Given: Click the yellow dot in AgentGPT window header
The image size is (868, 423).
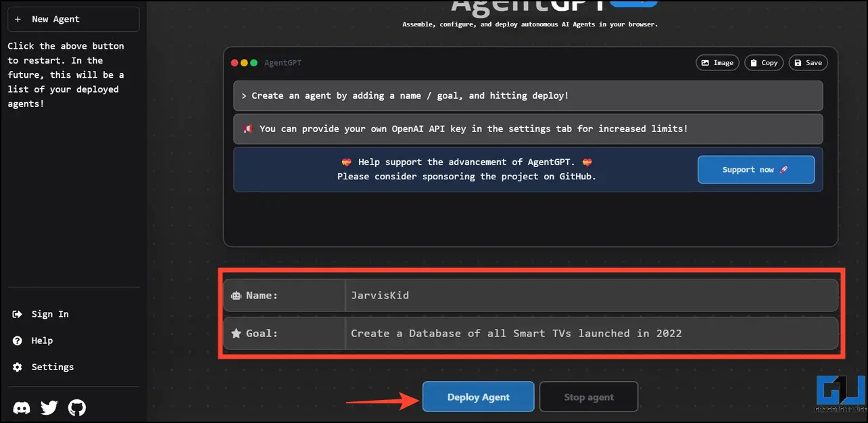Looking at the screenshot, I should 244,63.
